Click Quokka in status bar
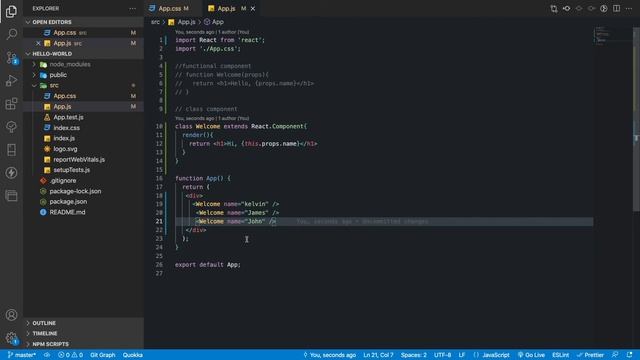This screenshot has height=360, width=640. 133,355
